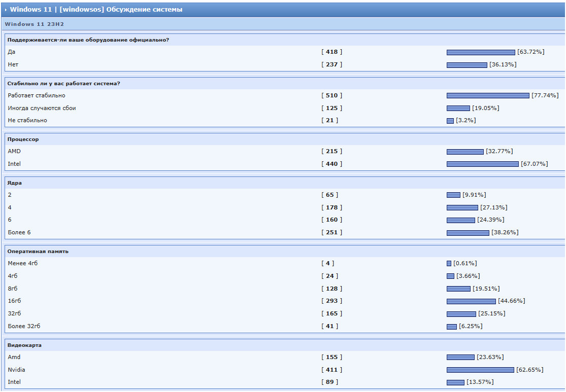Select the 'Менее 4гб' memory option

point(23,264)
